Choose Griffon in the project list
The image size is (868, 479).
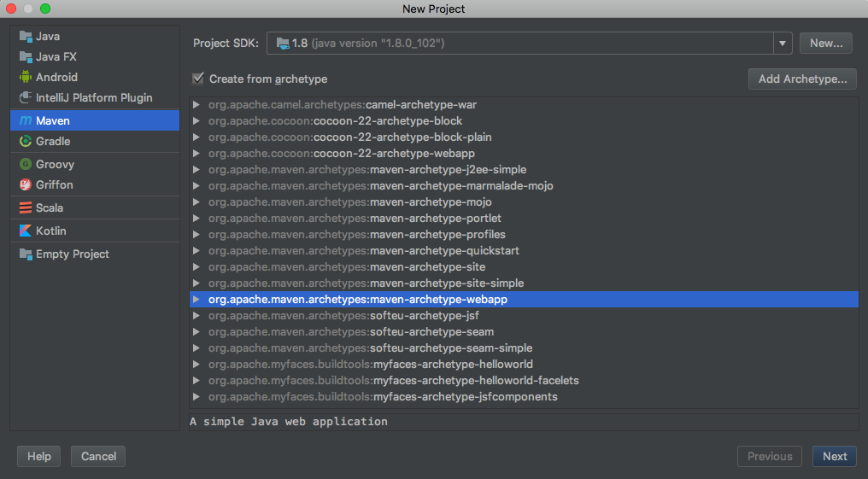pyautogui.click(x=95, y=184)
